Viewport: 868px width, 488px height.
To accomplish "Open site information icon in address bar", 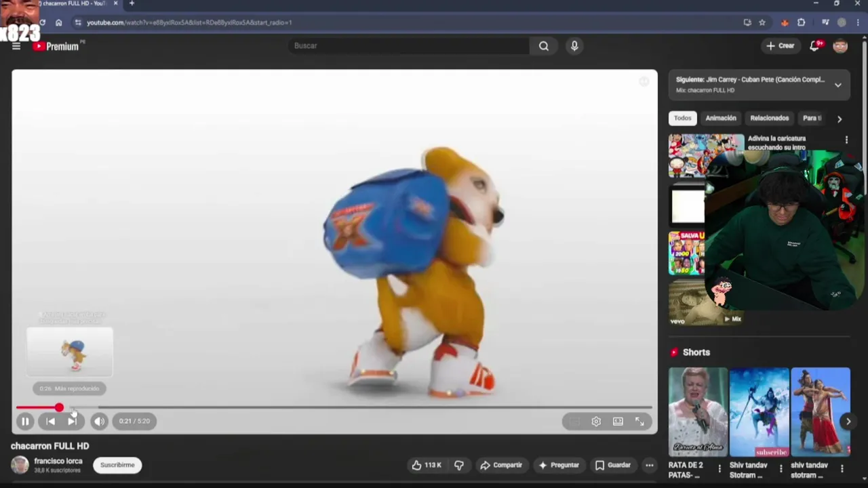I will (78, 22).
